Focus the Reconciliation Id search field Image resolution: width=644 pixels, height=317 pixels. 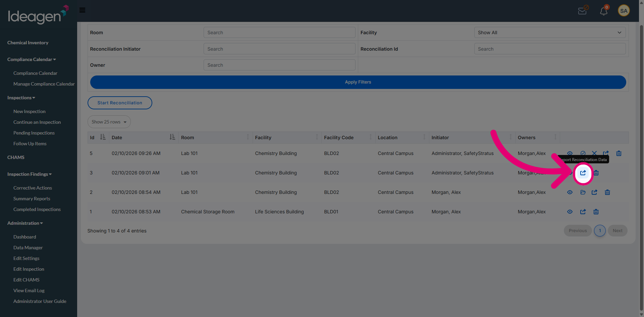(550, 49)
